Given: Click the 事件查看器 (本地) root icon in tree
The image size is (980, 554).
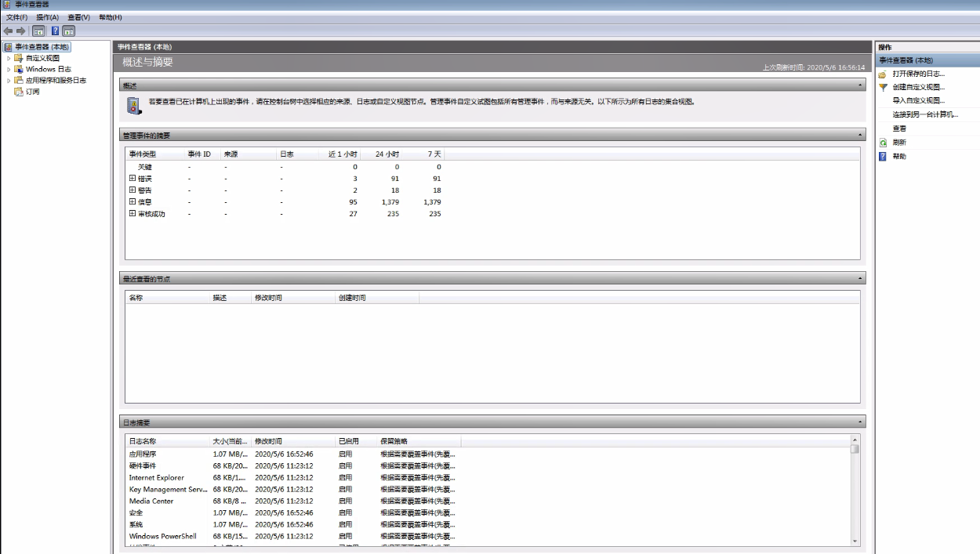Looking at the screenshot, I should click(8, 47).
